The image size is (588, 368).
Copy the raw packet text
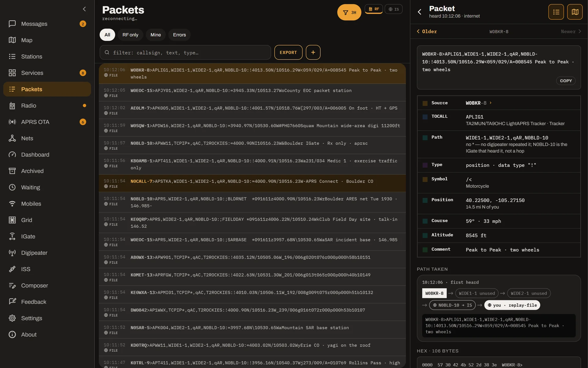tap(566, 81)
